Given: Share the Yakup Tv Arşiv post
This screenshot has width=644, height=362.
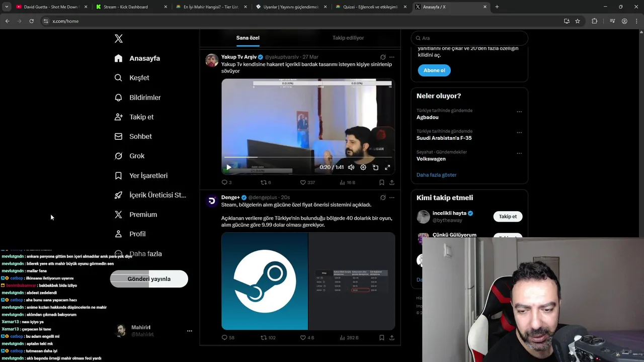Looking at the screenshot, I should 392,183.
